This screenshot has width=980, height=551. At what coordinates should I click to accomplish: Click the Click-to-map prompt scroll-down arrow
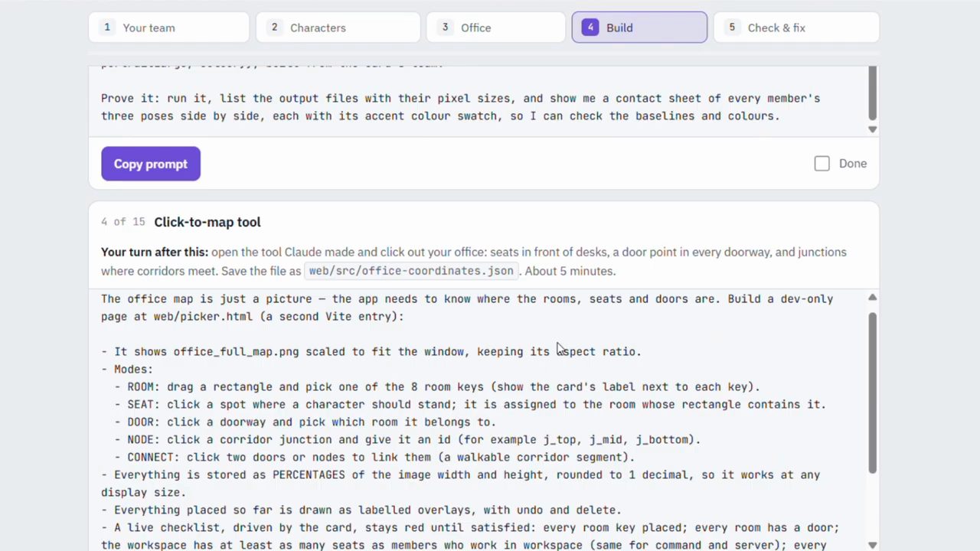pyautogui.click(x=872, y=545)
